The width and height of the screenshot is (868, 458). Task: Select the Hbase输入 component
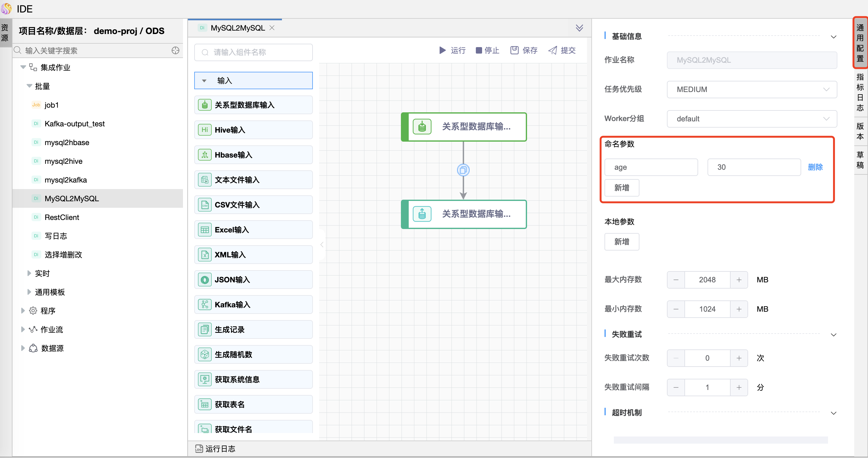coord(253,154)
